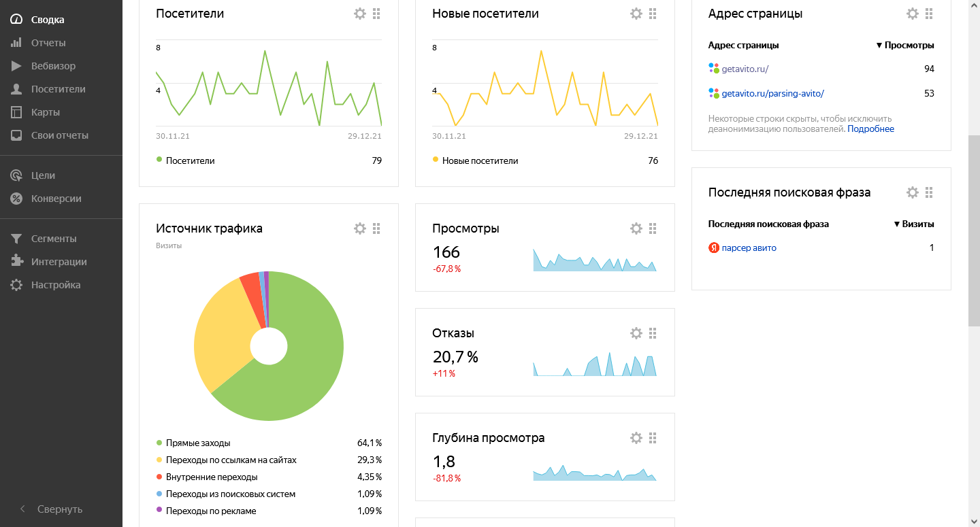Open gear settings for Просмотры widget

pyautogui.click(x=636, y=228)
